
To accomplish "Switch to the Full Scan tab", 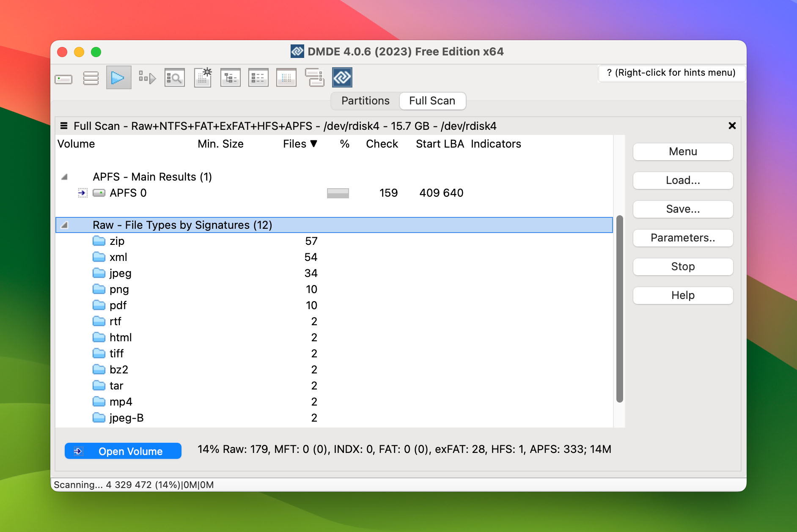I will click(432, 101).
